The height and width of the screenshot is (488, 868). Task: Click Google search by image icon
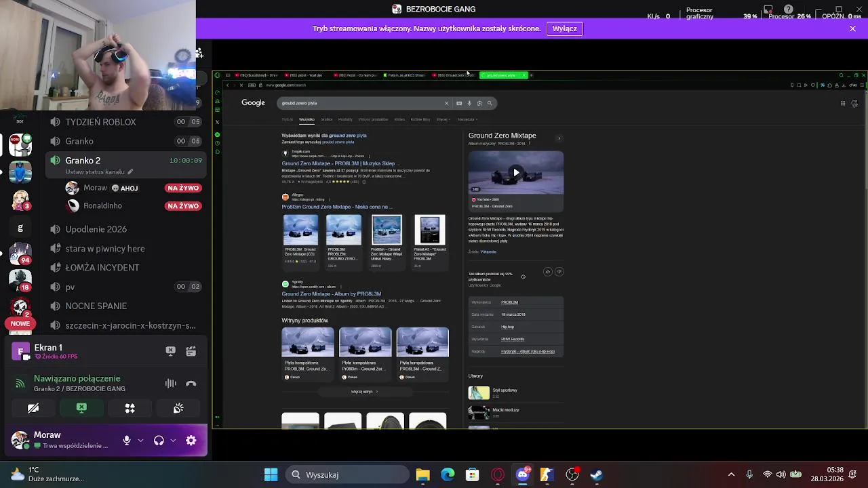(479, 103)
